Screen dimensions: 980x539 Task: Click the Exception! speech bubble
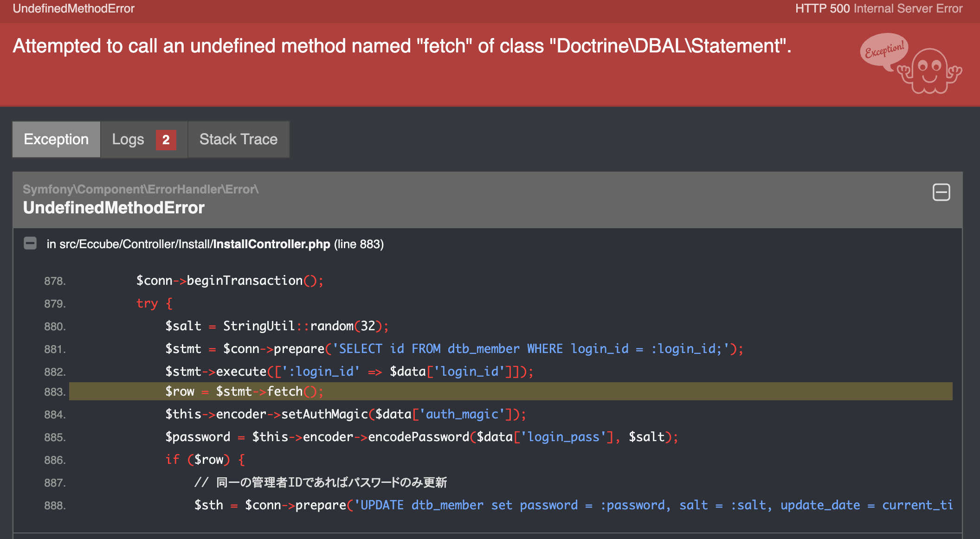[883, 50]
